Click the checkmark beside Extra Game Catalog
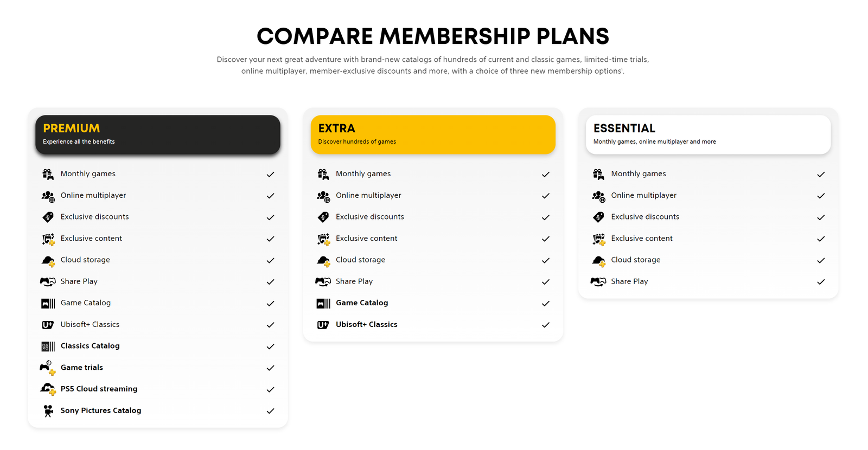The height and width of the screenshot is (450, 868). coord(545,304)
